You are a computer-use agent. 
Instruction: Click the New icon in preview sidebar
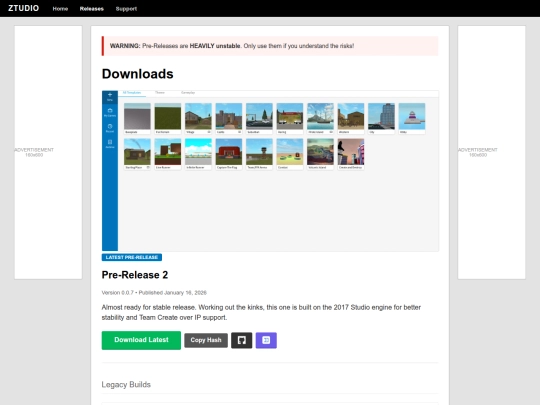(110, 96)
